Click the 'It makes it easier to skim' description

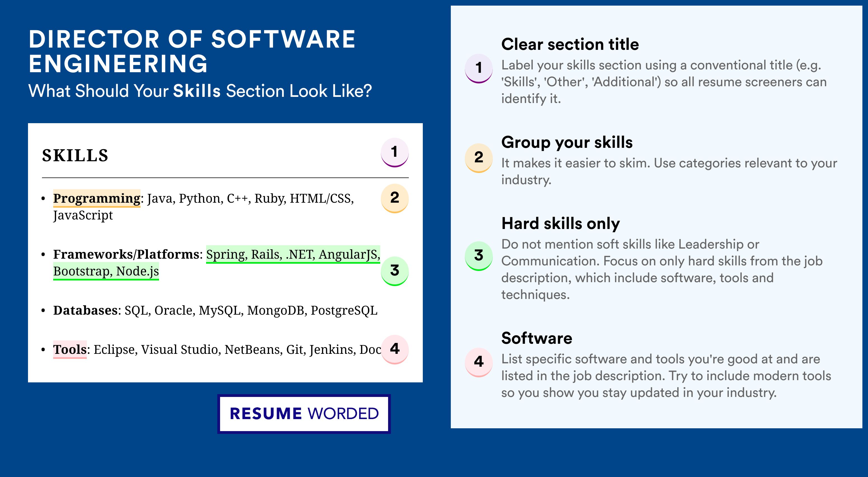point(669,171)
